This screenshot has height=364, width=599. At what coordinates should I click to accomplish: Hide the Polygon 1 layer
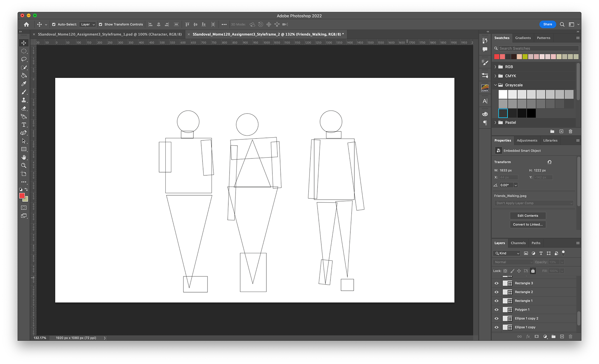[496, 310]
